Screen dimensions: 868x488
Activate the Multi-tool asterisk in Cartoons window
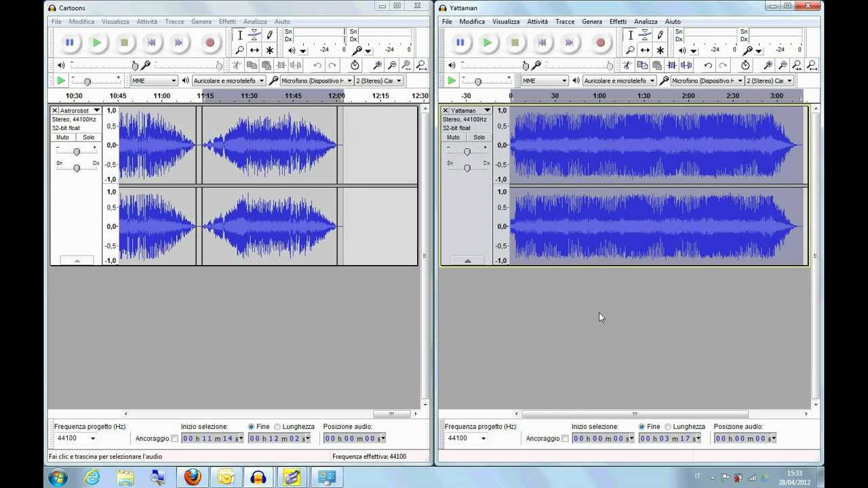pyautogui.click(x=269, y=50)
